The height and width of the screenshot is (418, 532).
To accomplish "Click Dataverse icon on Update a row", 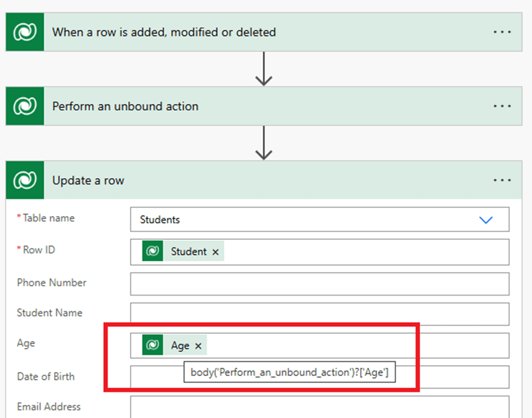I will point(25,180).
